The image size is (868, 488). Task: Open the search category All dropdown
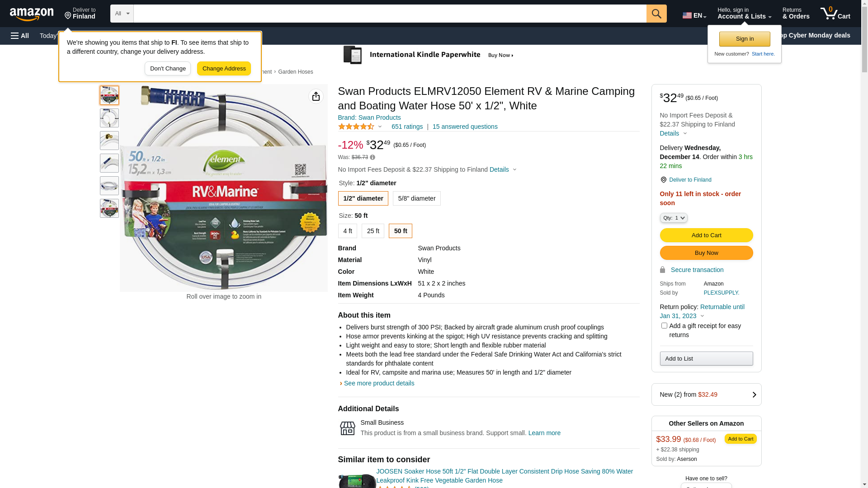122,14
